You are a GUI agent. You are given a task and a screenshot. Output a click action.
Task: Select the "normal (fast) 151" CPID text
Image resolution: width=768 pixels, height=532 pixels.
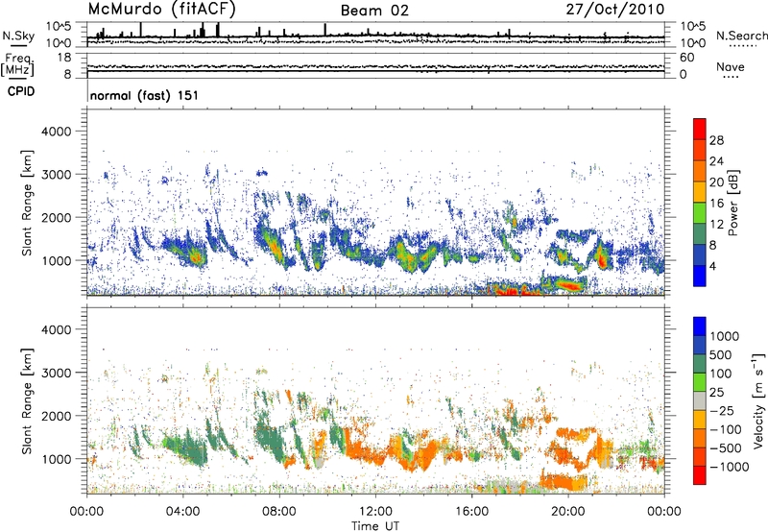[x=145, y=95]
